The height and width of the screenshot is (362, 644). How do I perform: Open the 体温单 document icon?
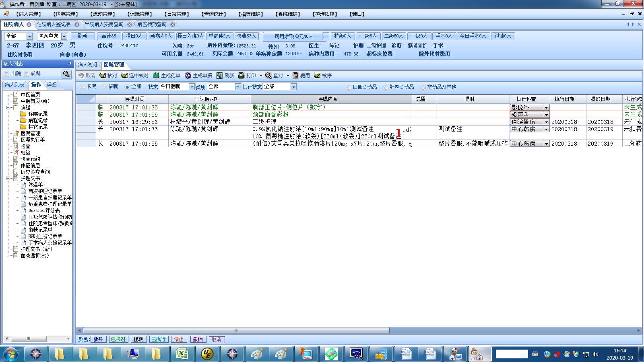[23, 185]
